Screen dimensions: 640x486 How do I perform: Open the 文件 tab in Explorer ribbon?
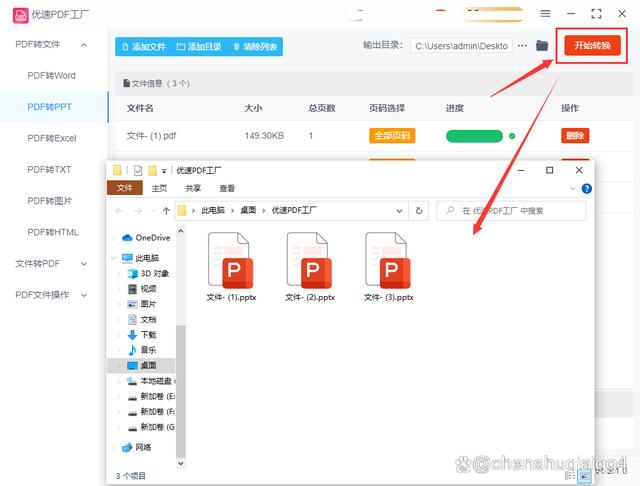tap(124, 188)
